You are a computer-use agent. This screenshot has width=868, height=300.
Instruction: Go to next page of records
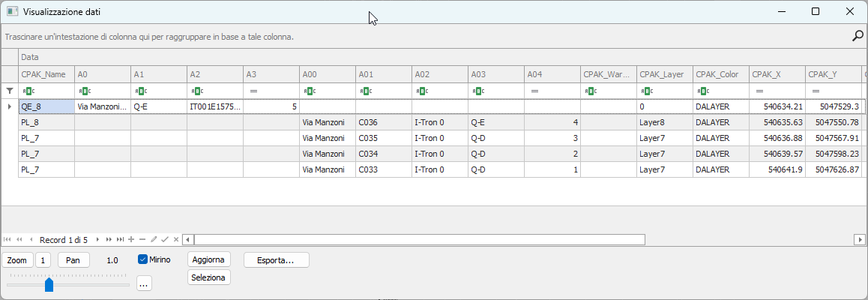109,240
